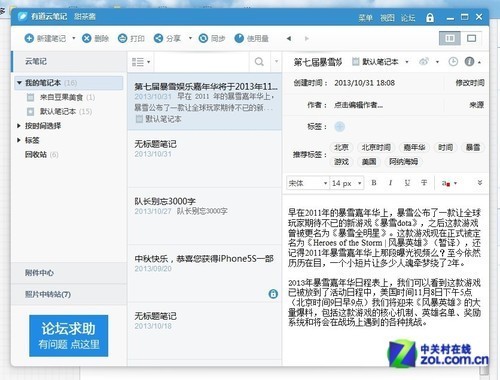
Task: Add the recommended tag 北京时间
Action: click(x=376, y=147)
